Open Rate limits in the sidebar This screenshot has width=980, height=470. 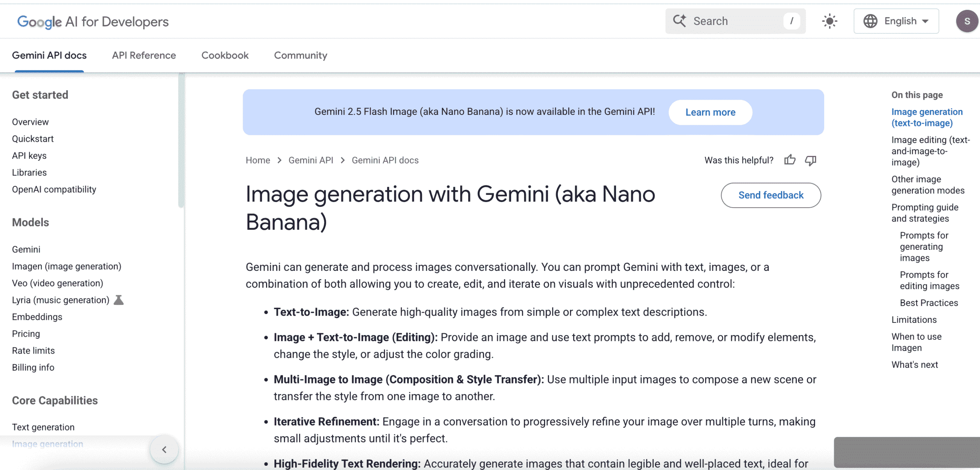click(x=33, y=350)
